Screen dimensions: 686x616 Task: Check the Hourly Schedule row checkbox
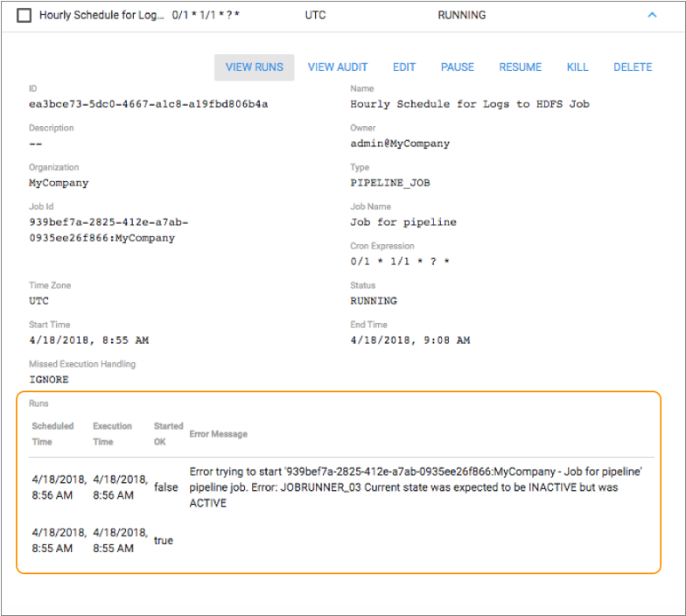(x=24, y=16)
